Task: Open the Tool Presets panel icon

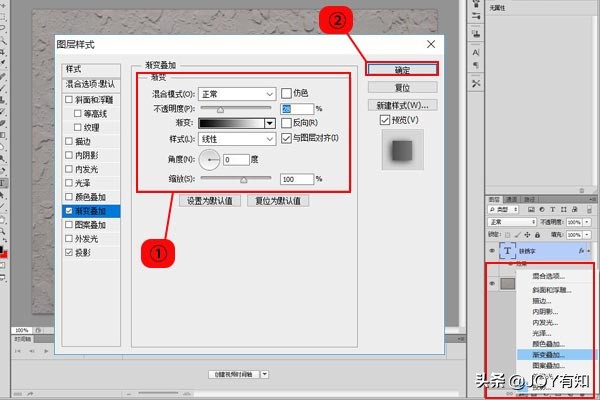Action: [x=476, y=83]
